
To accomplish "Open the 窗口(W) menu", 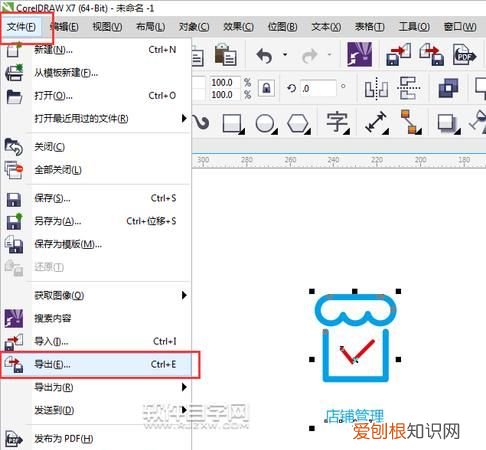I will tap(460, 27).
